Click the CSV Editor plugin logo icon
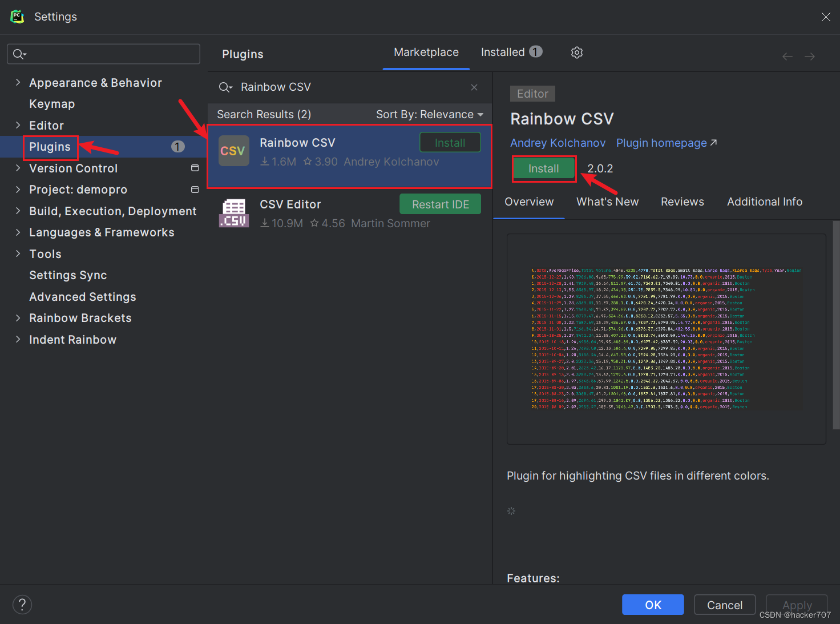Screen dimensions: 840x624 pos(234,213)
